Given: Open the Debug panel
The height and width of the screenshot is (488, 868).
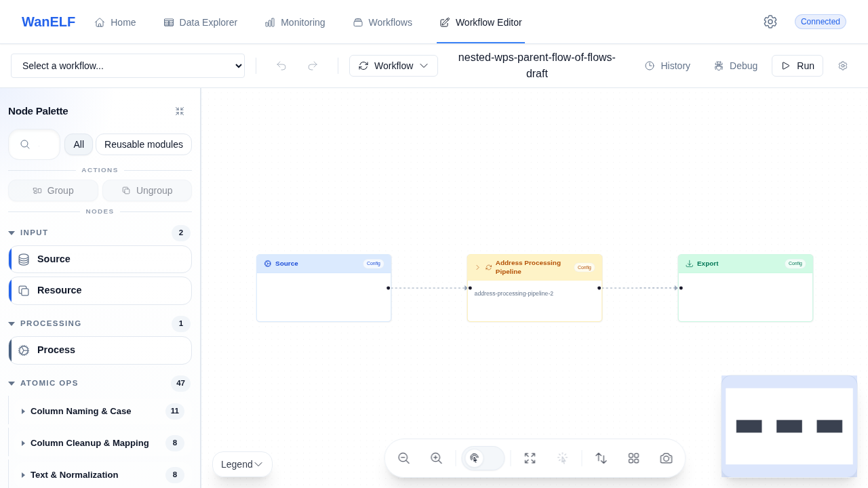Looking at the screenshot, I should point(736,66).
